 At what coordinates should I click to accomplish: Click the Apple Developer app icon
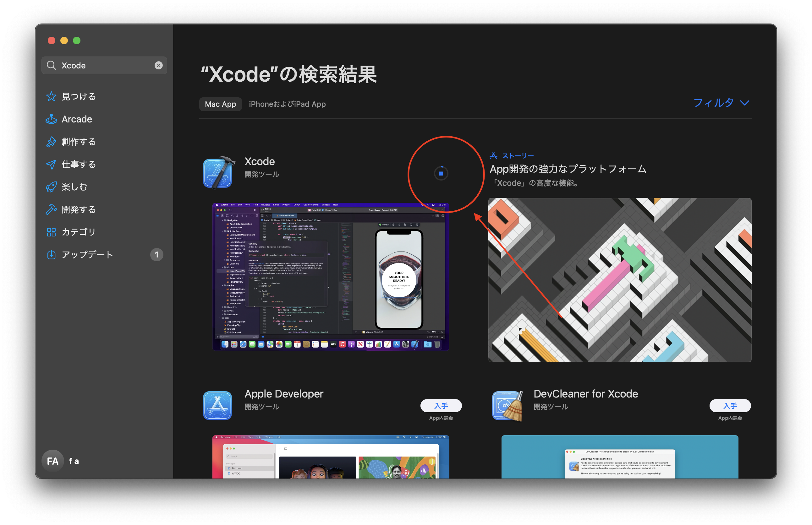click(x=217, y=405)
